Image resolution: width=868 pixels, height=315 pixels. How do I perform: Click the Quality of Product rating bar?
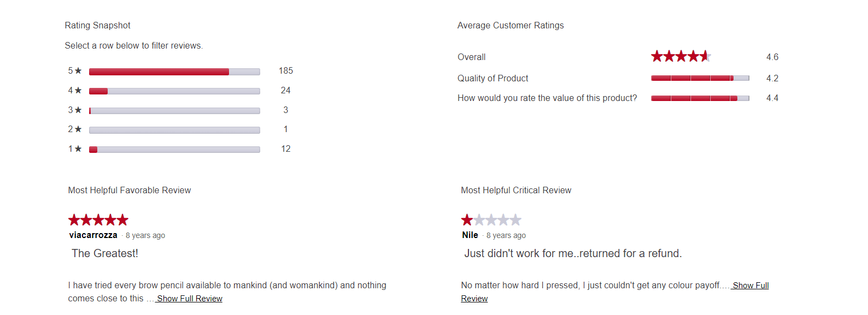(x=700, y=78)
